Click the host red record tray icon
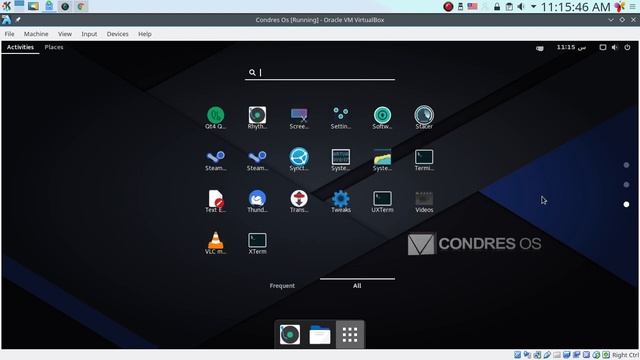 pyautogui.click(x=448, y=7)
